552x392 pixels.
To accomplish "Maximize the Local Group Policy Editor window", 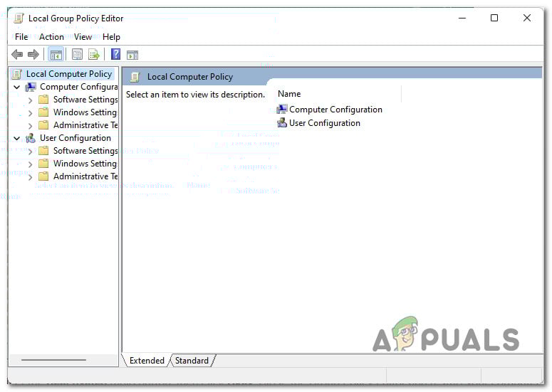I will tap(494, 18).
